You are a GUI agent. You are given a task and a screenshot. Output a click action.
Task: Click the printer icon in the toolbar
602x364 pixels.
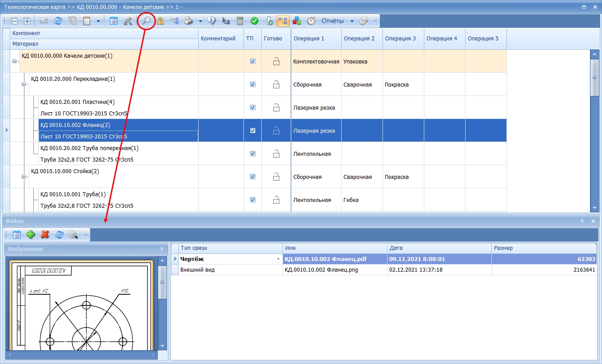click(x=189, y=21)
